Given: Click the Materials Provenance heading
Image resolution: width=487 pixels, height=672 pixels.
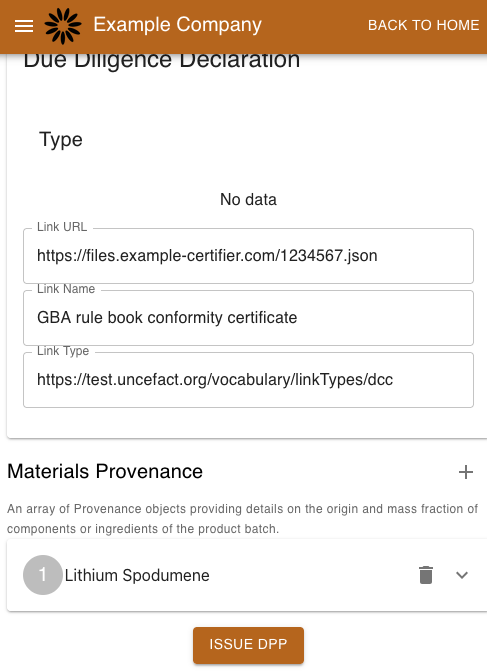Looking at the screenshot, I should [x=105, y=471].
